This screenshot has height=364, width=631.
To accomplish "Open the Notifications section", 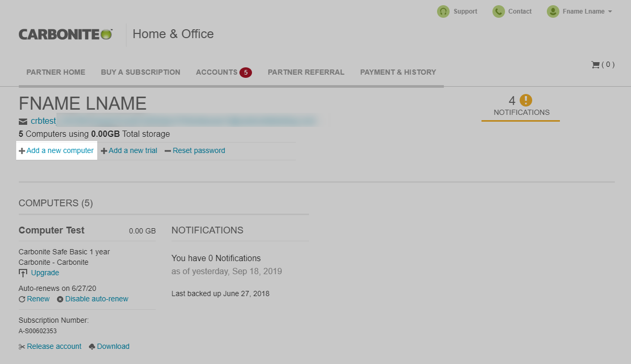I will (x=521, y=112).
